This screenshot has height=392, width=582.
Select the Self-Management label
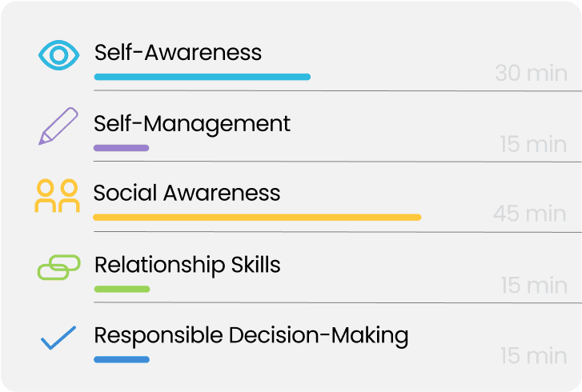pos(192,123)
